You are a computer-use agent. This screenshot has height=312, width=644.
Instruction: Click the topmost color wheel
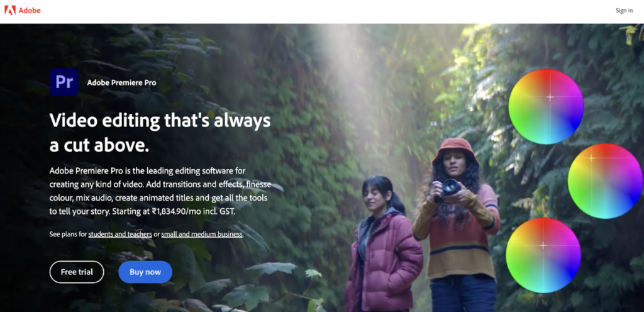[546, 106]
